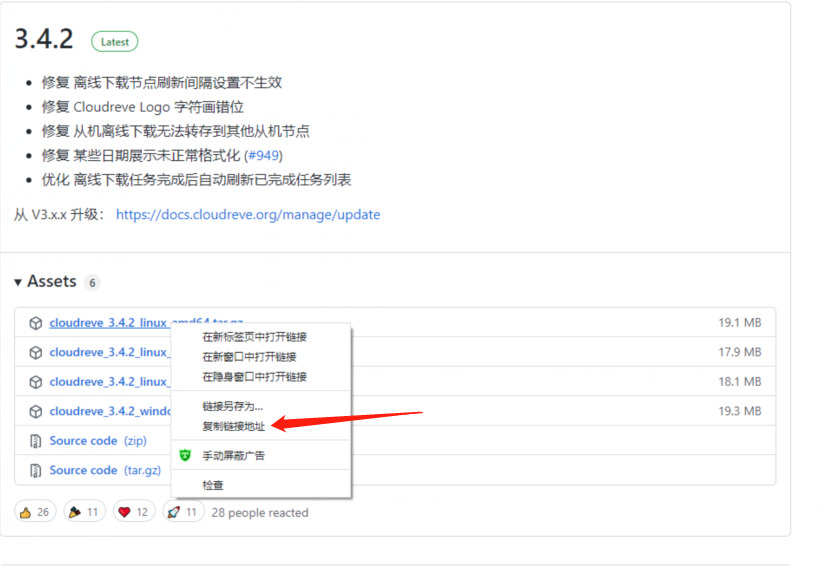Open issue #949 link

coord(264,156)
